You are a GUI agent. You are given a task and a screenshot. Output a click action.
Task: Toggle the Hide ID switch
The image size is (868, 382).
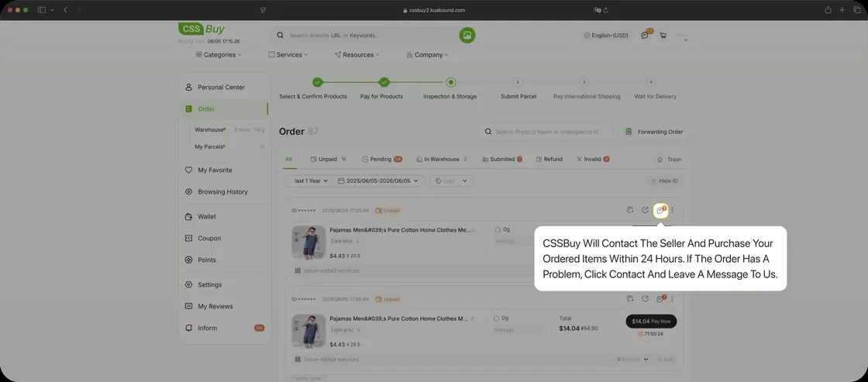664,181
